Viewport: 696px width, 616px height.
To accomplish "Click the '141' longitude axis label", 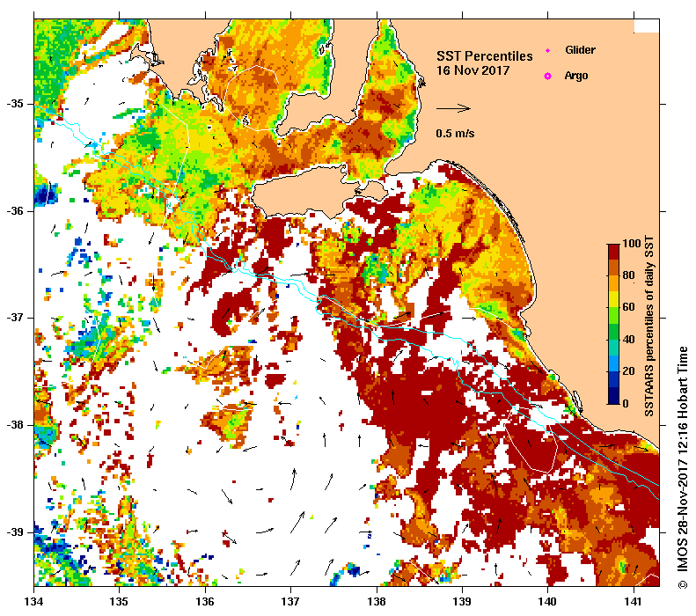I will pyautogui.click(x=634, y=601).
